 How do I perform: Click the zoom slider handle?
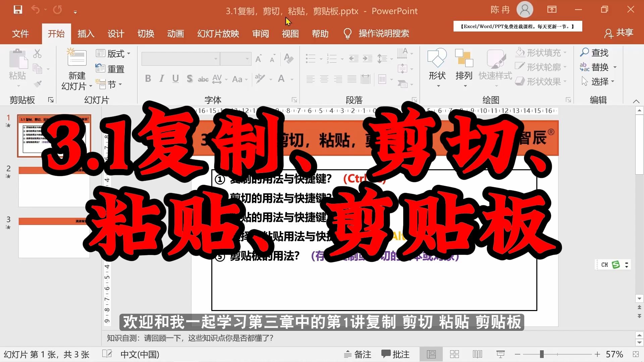pos(541,354)
